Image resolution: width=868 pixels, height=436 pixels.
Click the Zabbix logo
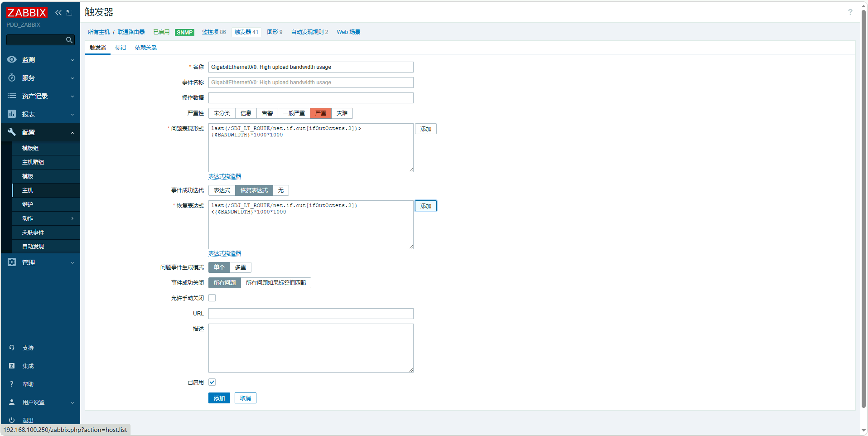click(27, 13)
